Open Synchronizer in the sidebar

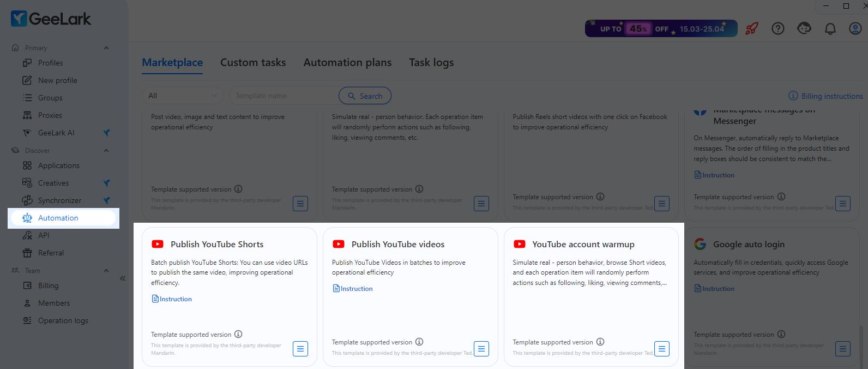[x=59, y=200]
